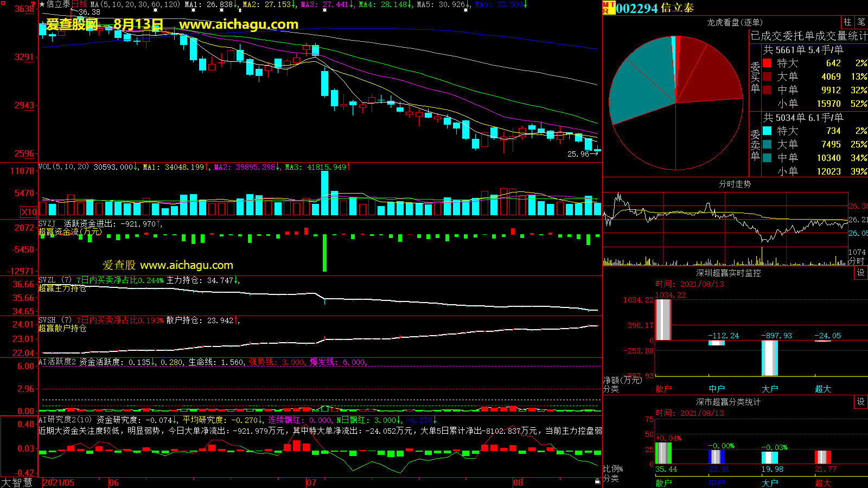Select the 龙虎看盘(逐单) panel title

(735, 22)
